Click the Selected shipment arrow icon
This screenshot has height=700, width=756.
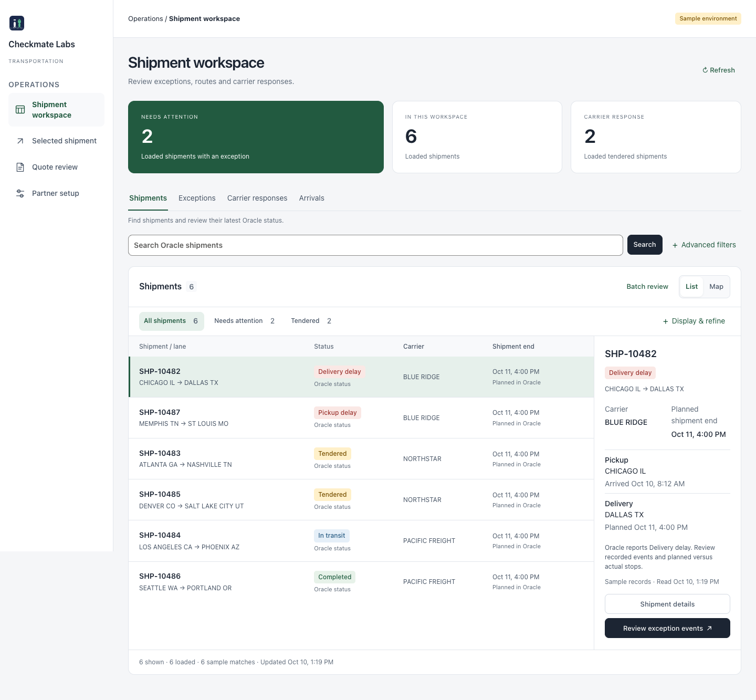point(20,141)
